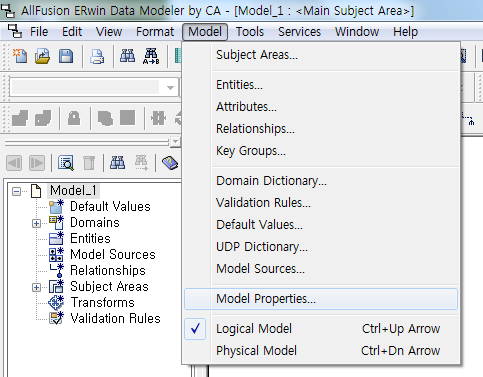Collapse the Model_1 tree root
483x377 pixels.
[16, 191]
